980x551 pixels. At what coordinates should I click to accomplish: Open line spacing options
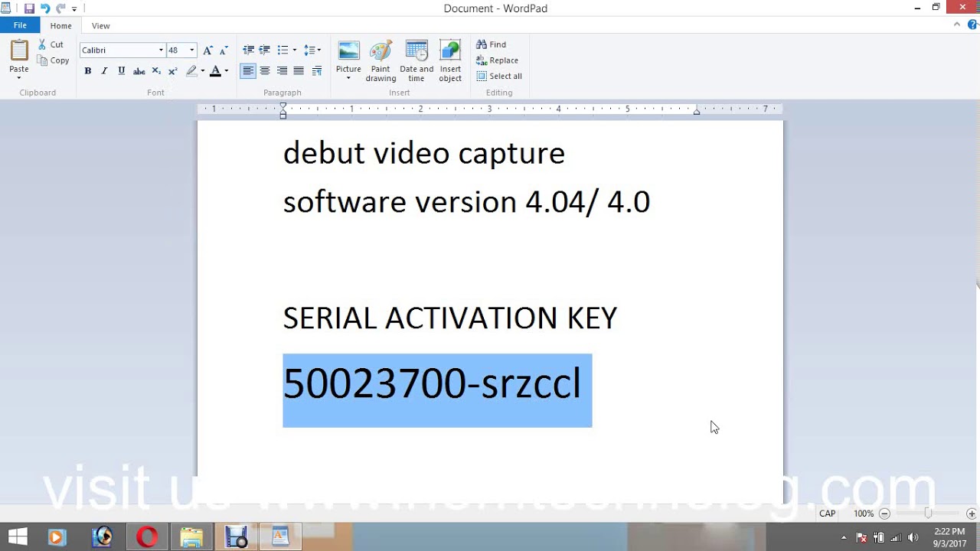coord(312,50)
